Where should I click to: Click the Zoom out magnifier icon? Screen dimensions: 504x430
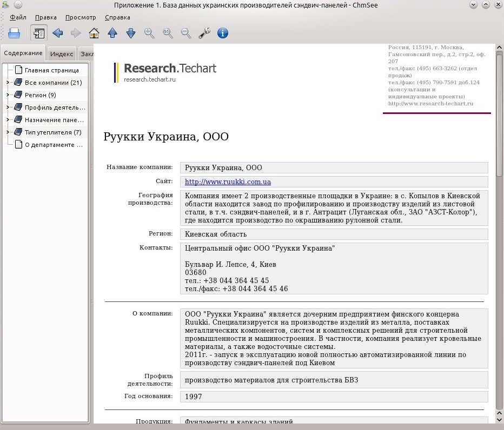point(186,33)
